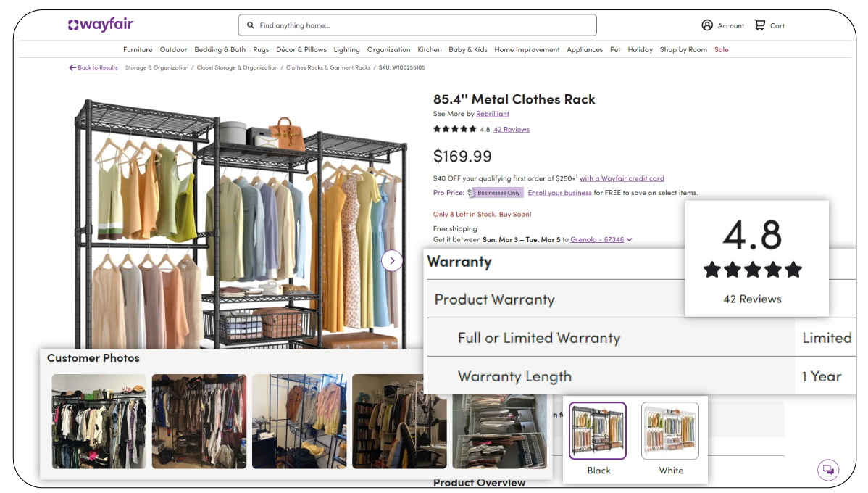The image size is (868, 493).
Task: Open the Home Improvement menu
Action: (527, 50)
